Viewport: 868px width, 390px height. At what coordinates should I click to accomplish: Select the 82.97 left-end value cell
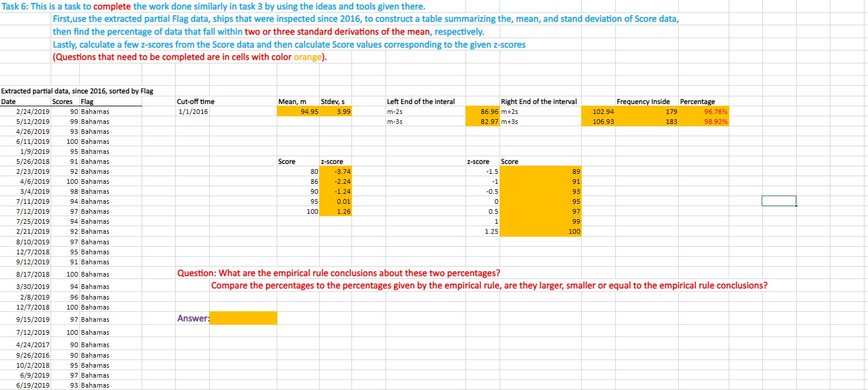click(482, 121)
